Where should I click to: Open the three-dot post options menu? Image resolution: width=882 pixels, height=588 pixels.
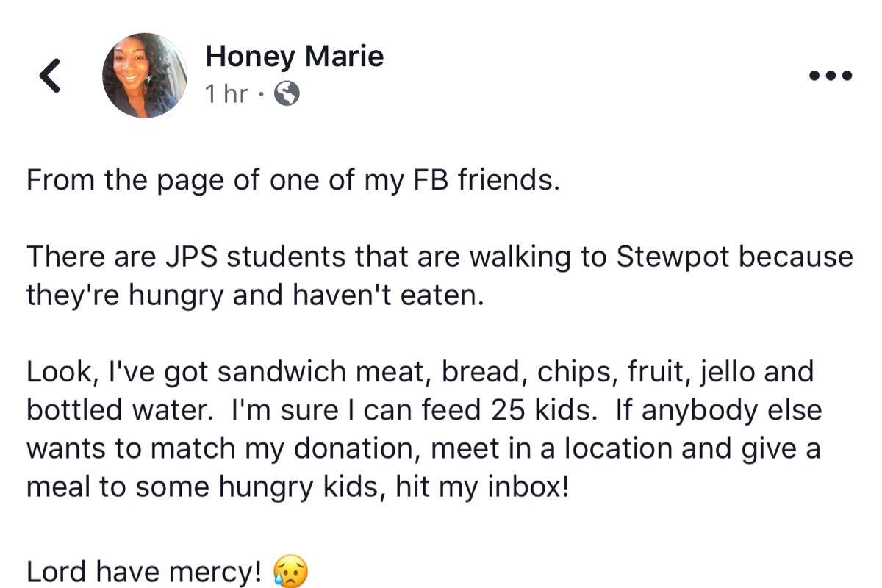(x=831, y=76)
